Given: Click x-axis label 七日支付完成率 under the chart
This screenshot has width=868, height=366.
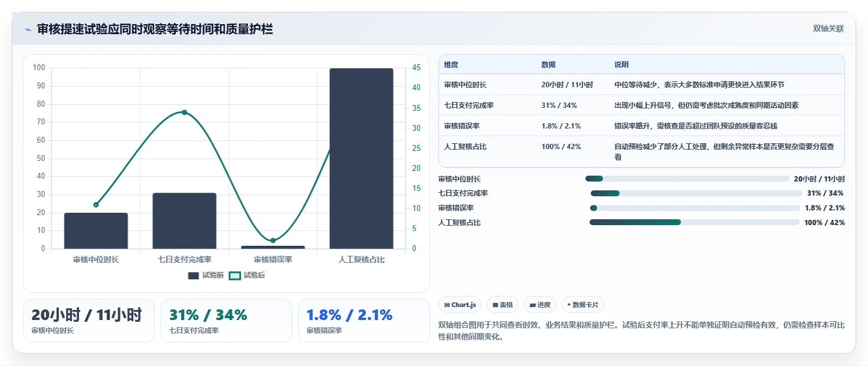Looking at the screenshot, I should 185,259.
